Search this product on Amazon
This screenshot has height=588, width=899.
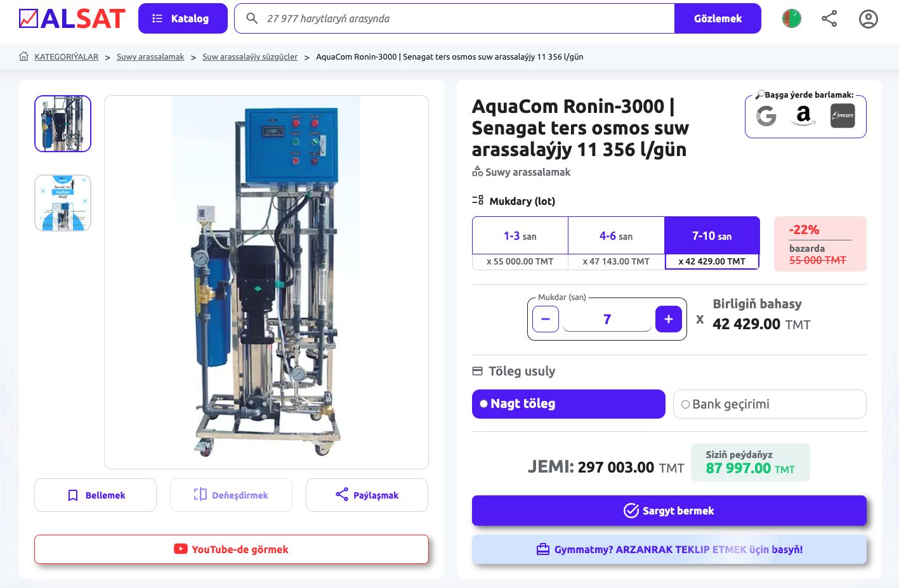click(x=804, y=115)
